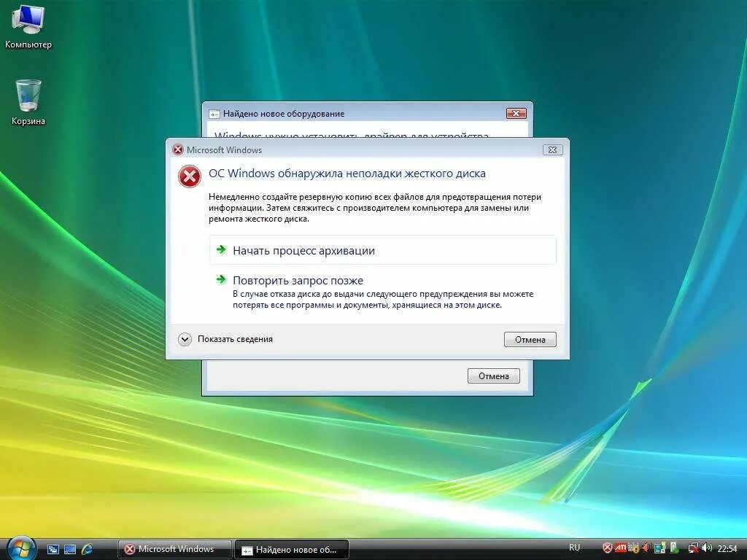The height and width of the screenshot is (560, 747).
Task: Click the Найдено новое оборудование title text
Action: pyautogui.click(x=284, y=114)
